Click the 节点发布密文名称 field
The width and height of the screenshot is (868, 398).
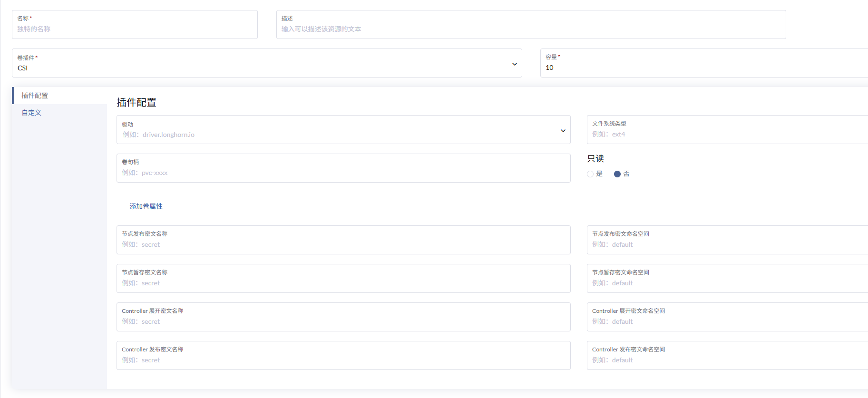(x=343, y=244)
